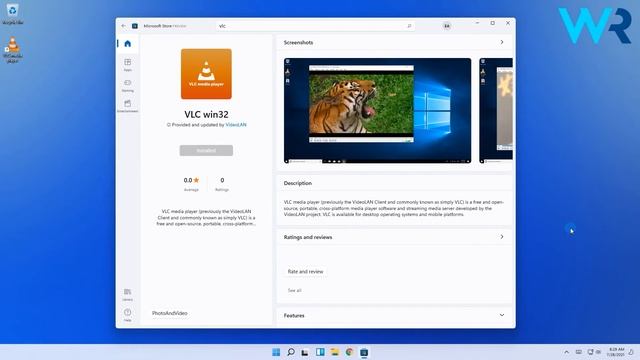Open Help in the sidebar
This screenshot has height=360, width=640.
tap(128, 315)
